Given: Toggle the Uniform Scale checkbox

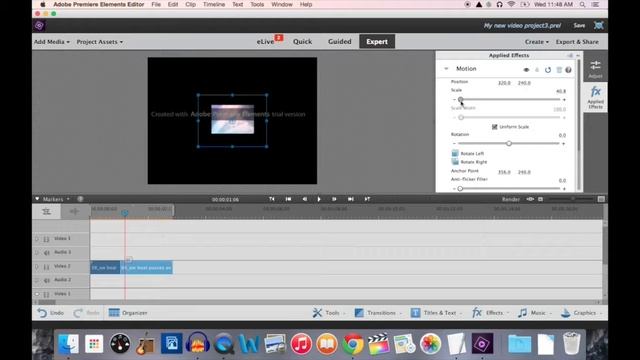Looking at the screenshot, I should pyautogui.click(x=494, y=127).
